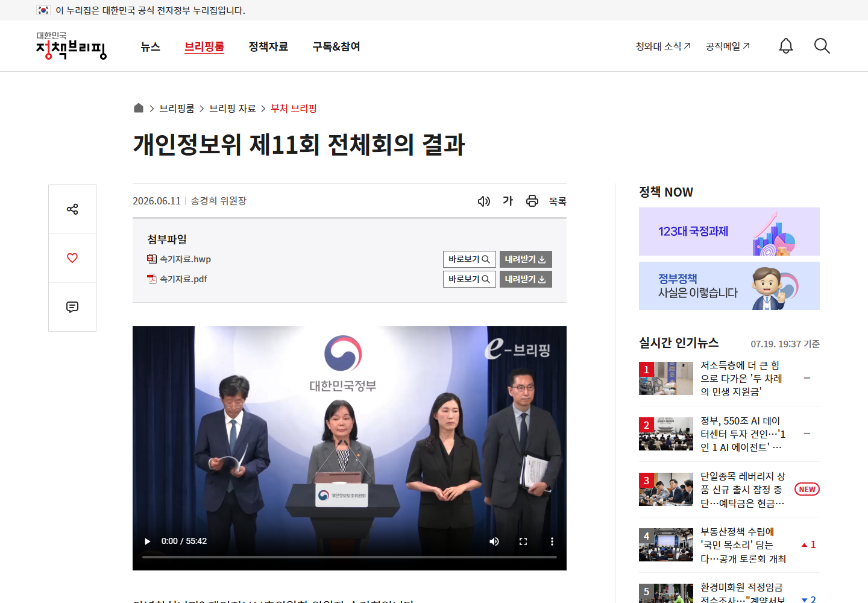The width and height of the screenshot is (868, 603).
Task: Select the speaker name 송경희 위원장
Action: pyautogui.click(x=219, y=201)
